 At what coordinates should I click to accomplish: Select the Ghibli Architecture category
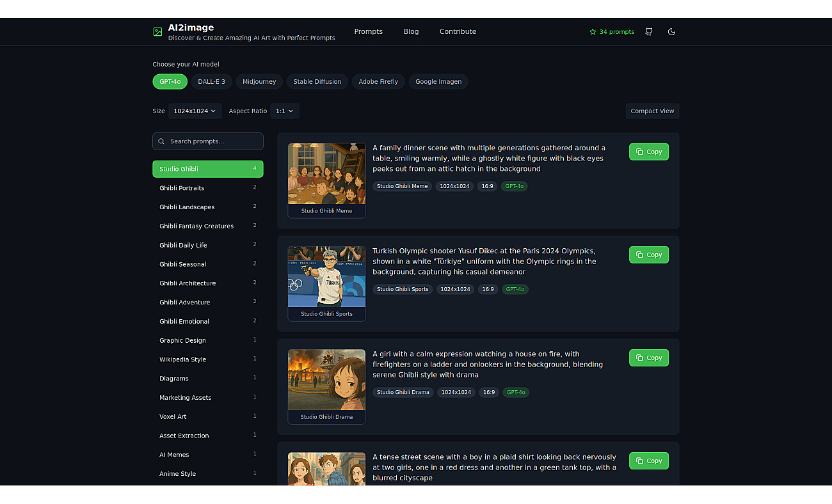[208, 283]
